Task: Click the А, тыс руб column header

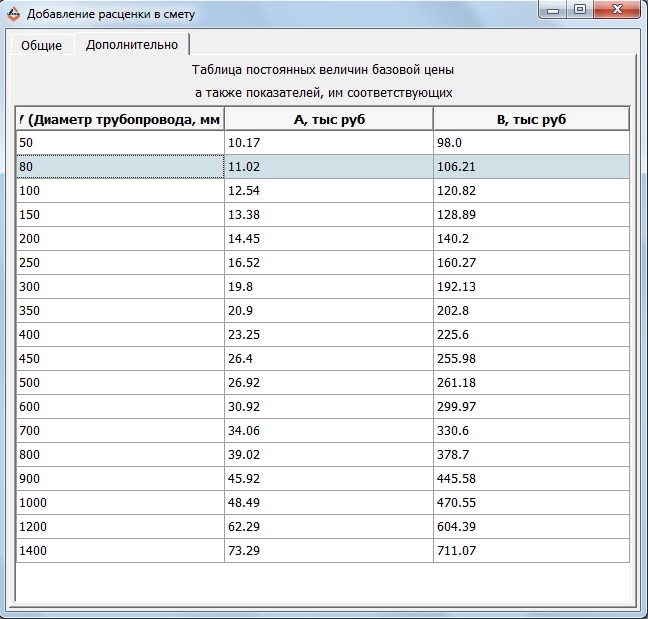Action: [x=328, y=120]
